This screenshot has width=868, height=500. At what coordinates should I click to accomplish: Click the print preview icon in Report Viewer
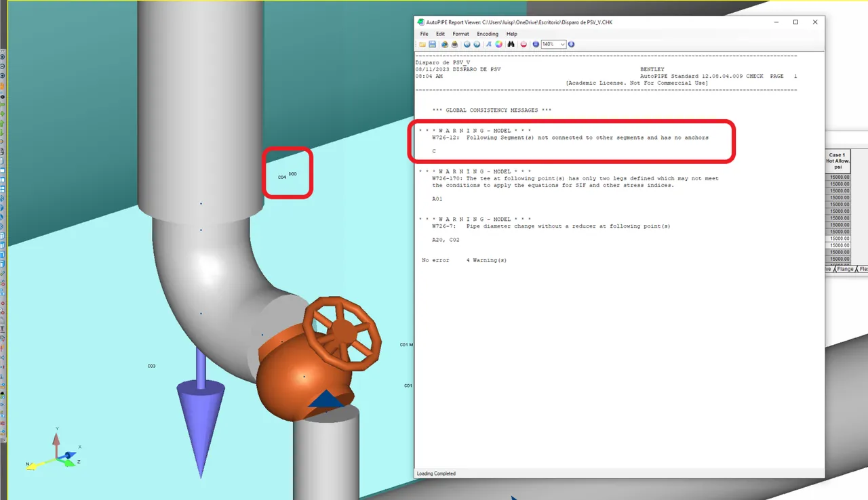coord(445,44)
